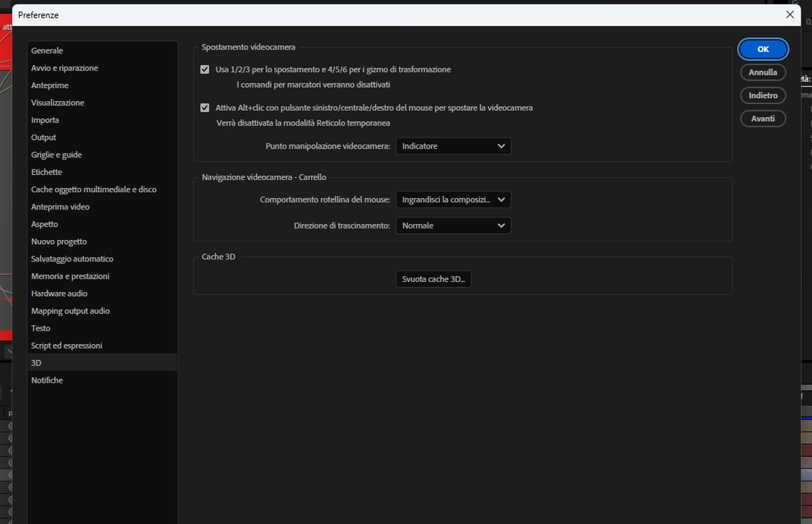The width and height of the screenshot is (812, 524).
Task: Open the Generale preferences category
Action: (x=102, y=51)
